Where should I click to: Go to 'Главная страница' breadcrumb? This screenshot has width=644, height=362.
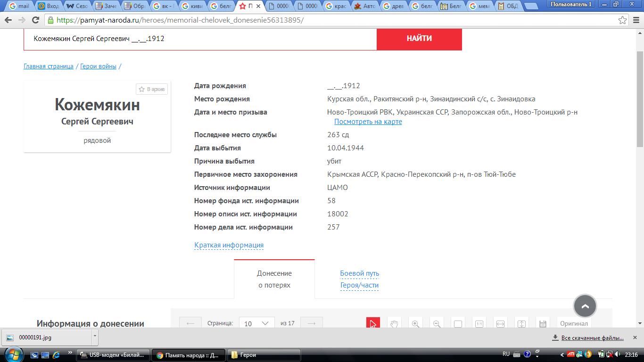[x=49, y=66]
